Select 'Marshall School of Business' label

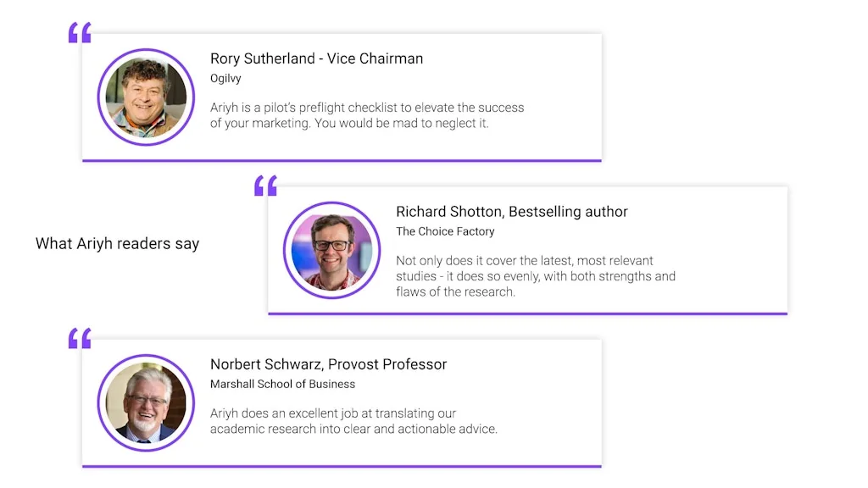(282, 384)
